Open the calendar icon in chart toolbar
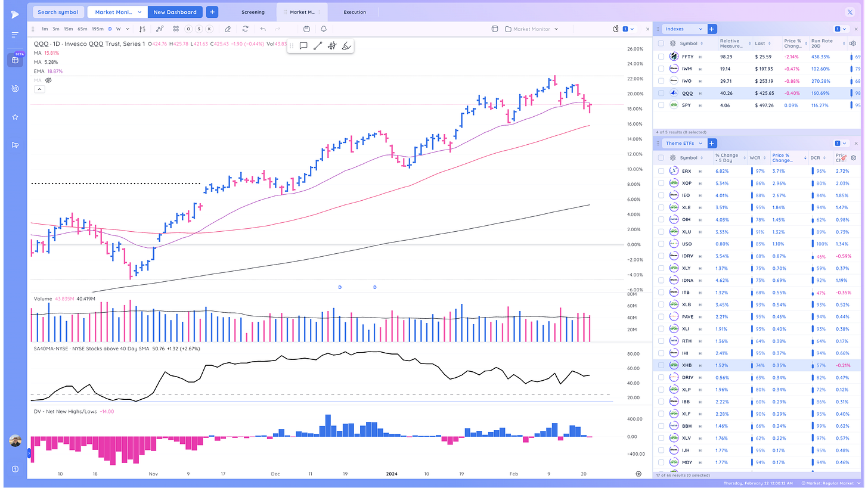This screenshot has height=488, width=868. point(306,29)
